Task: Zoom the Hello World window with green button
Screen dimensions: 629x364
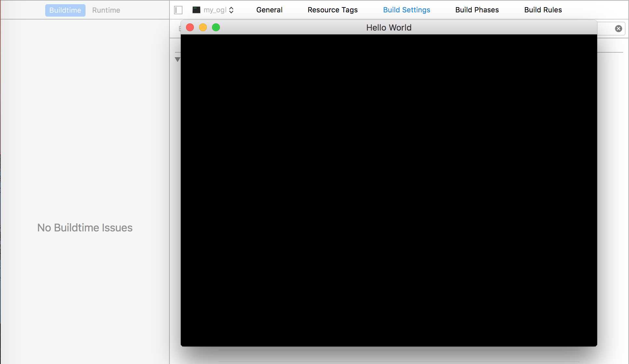Action: pyautogui.click(x=216, y=27)
